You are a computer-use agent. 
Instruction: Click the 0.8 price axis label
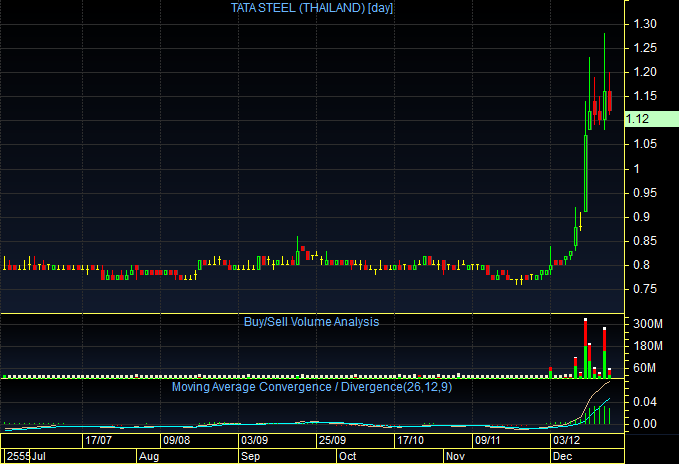point(641,265)
